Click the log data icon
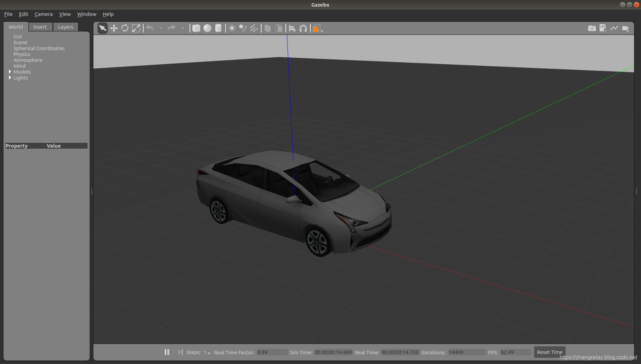The image size is (641, 364). 603,28
